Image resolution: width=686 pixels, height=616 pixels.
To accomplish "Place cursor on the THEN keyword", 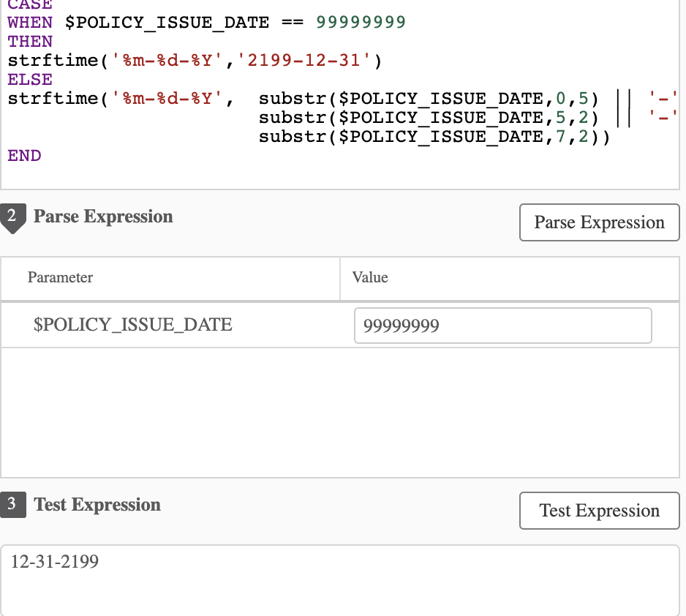I will coord(30,42).
